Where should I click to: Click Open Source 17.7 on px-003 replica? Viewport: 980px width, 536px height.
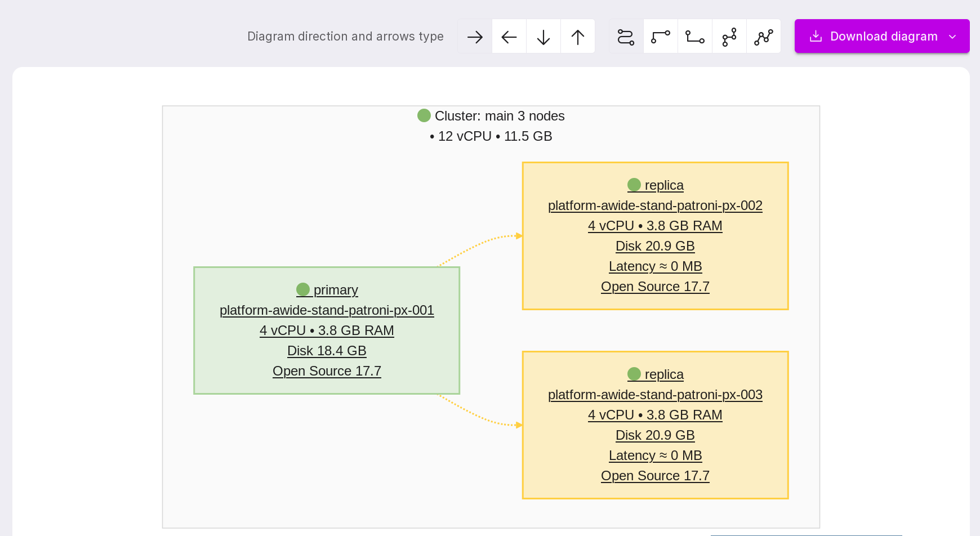click(655, 476)
